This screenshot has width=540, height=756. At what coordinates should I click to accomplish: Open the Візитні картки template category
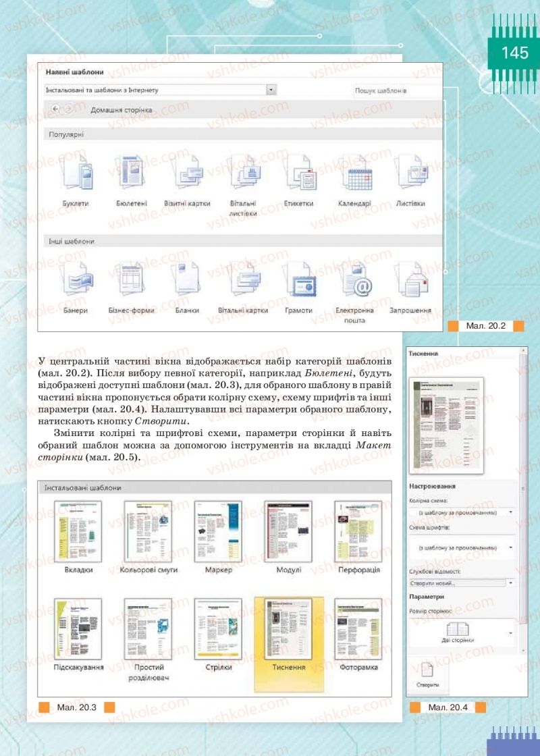187,180
